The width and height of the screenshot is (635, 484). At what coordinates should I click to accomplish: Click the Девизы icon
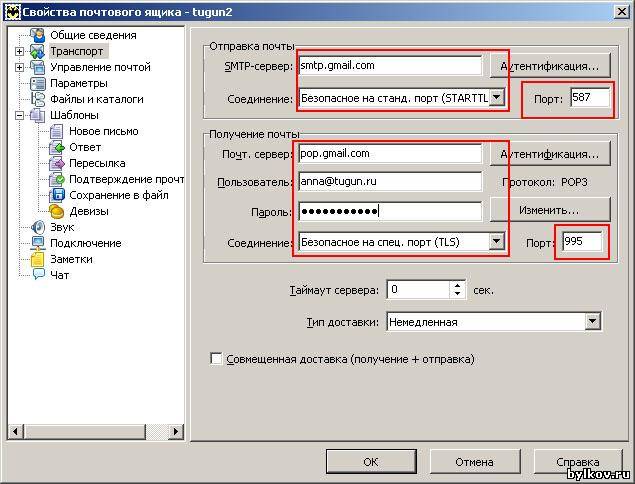click(x=57, y=211)
